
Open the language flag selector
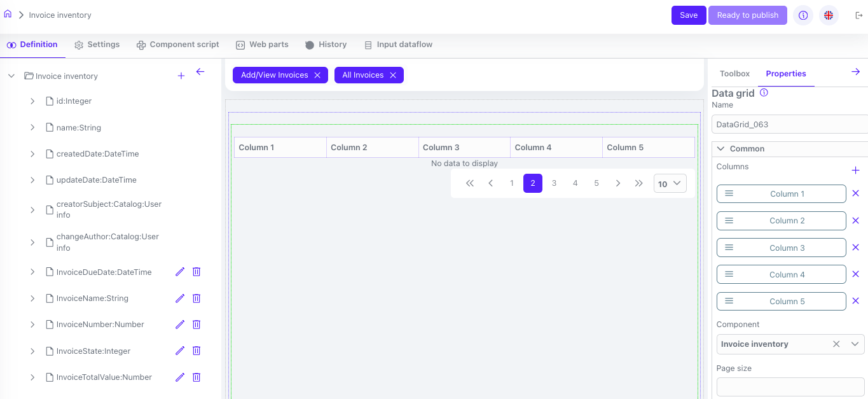[829, 15]
